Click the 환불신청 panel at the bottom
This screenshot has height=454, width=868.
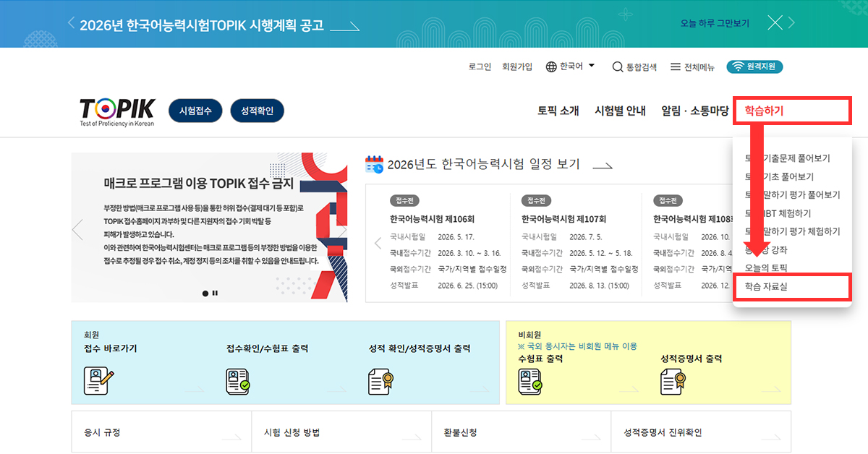point(521,431)
